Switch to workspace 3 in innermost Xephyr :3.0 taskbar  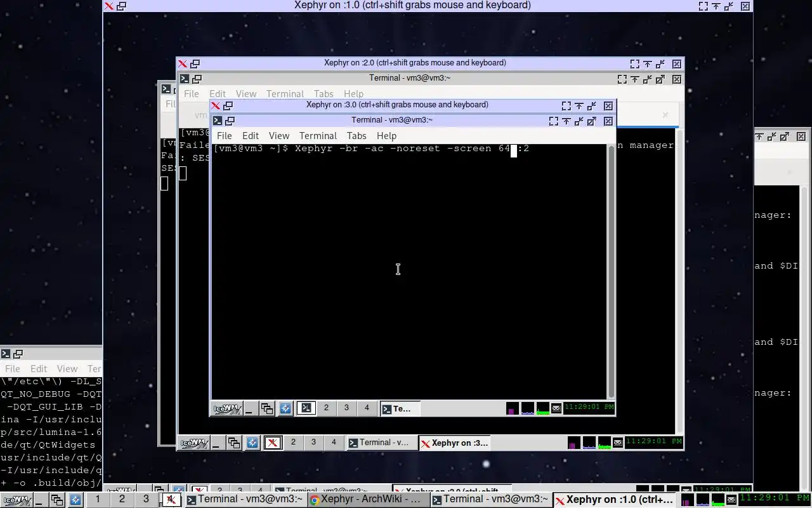tap(346, 408)
